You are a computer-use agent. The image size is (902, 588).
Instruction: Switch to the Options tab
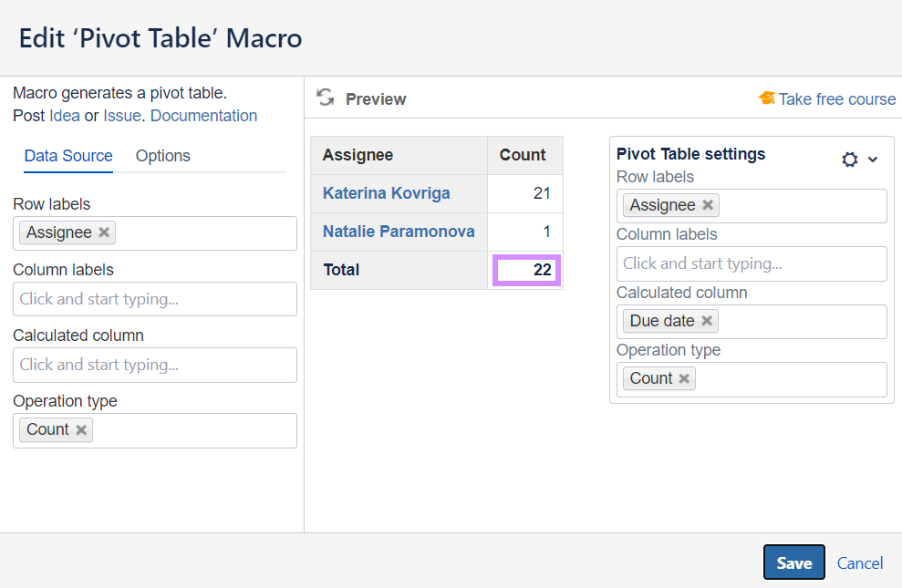point(163,156)
